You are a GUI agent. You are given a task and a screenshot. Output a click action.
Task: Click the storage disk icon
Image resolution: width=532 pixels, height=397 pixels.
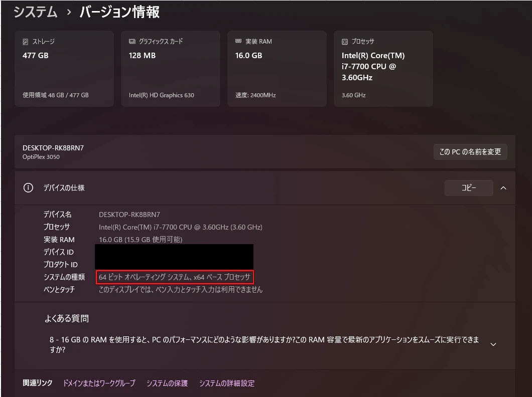pos(26,42)
